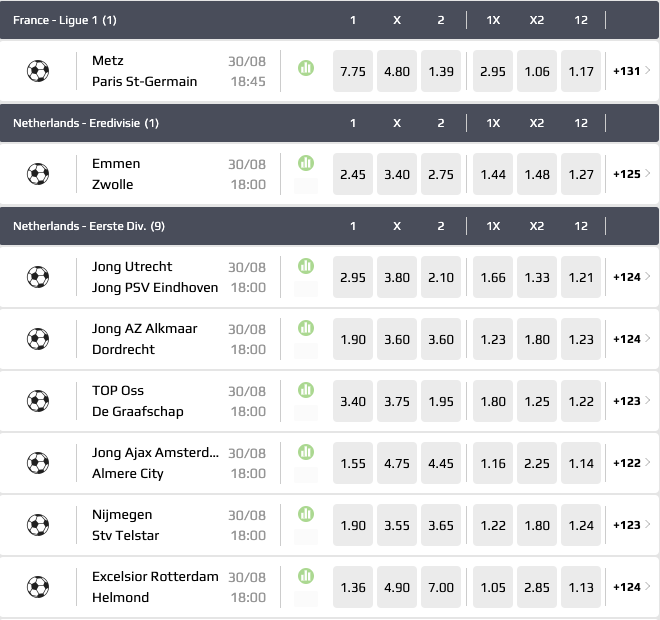The image size is (660, 620).
Task: Expand +131 more markets for Metz match
Action: (x=631, y=71)
